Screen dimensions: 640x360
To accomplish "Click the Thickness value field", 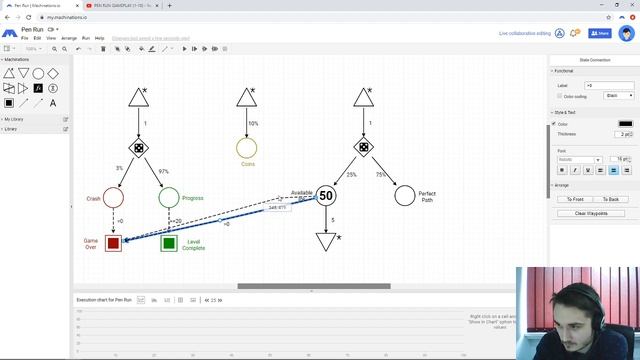I will click(x=624, y=134).
